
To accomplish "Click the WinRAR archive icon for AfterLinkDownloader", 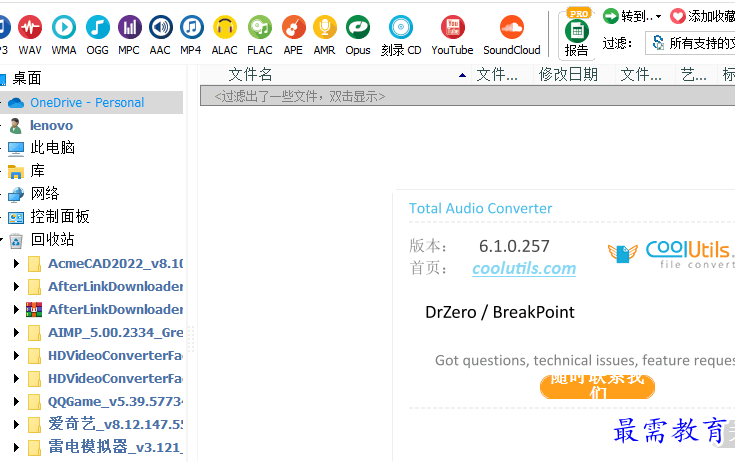I will coord(34,309).
